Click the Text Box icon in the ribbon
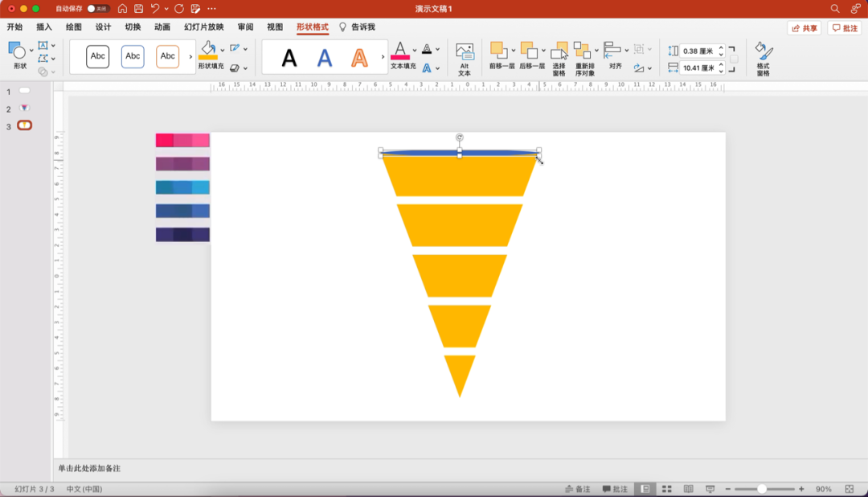The image size is (868, 497). (43, 45)
